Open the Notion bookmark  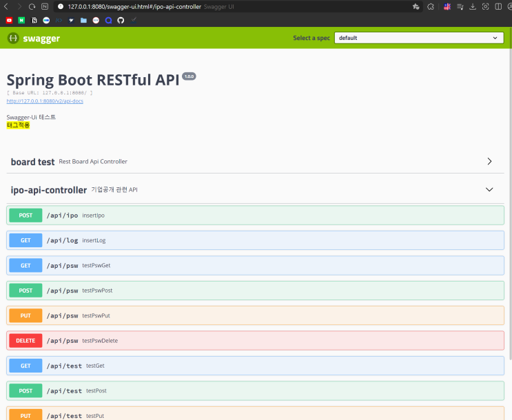[34, 20]
